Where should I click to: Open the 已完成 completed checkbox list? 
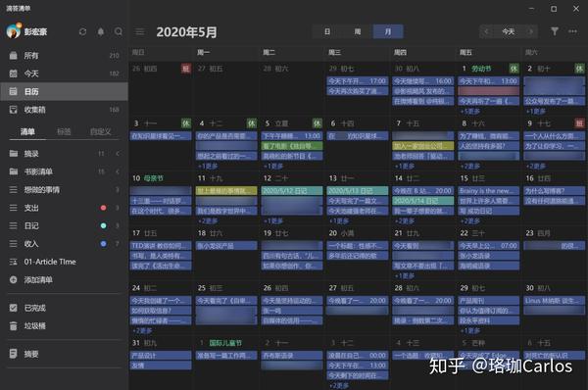tap(27, 308)
